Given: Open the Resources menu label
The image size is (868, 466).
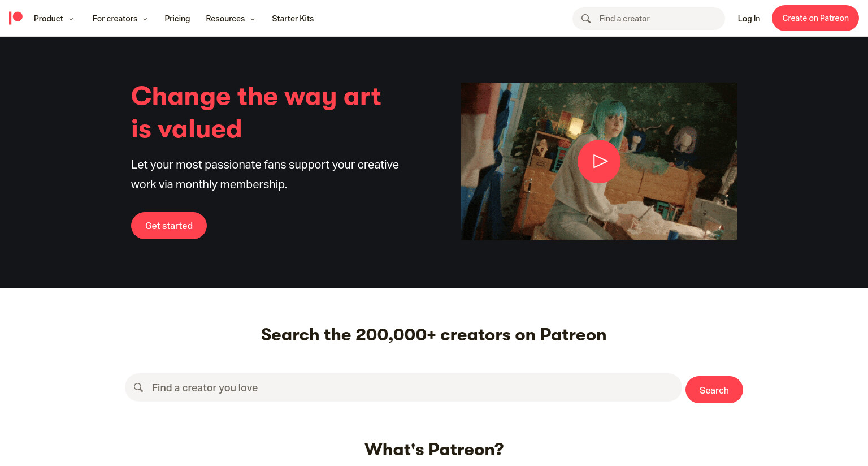Looking at the screenshot, I should [x=225, y=19].
